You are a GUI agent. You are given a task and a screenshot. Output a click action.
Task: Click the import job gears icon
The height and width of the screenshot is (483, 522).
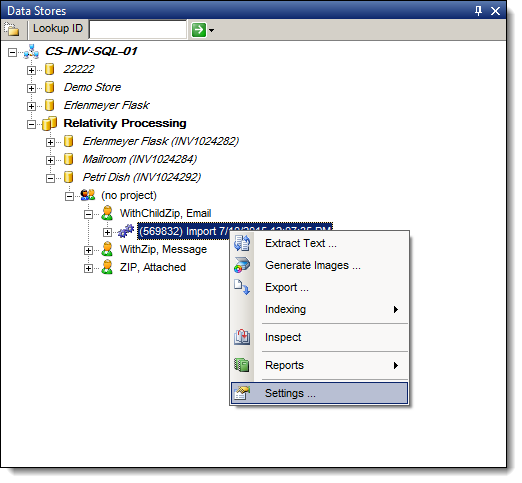tap(126, 231)
